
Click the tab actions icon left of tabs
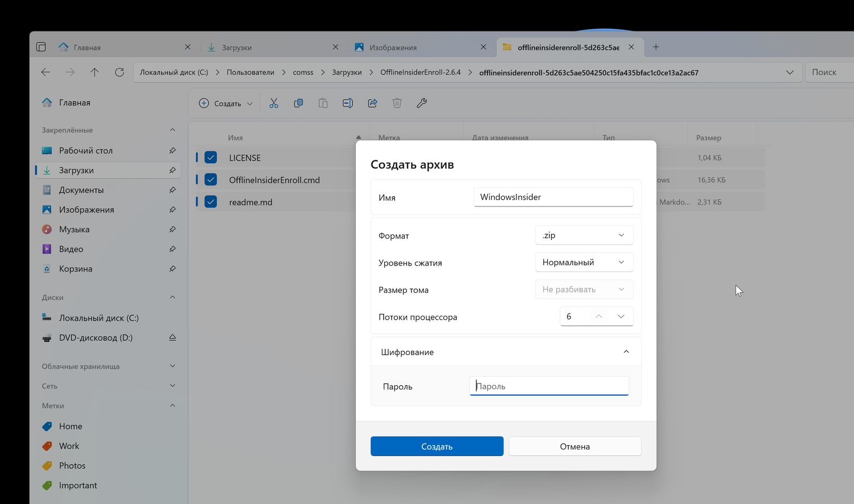pos(41,47)
